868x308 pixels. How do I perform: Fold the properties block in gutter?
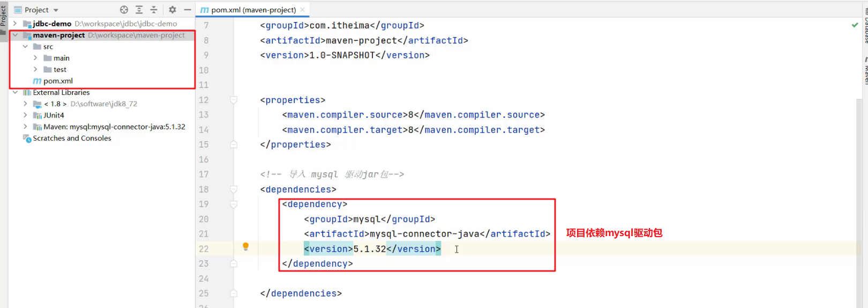click(x=234, y=100)
